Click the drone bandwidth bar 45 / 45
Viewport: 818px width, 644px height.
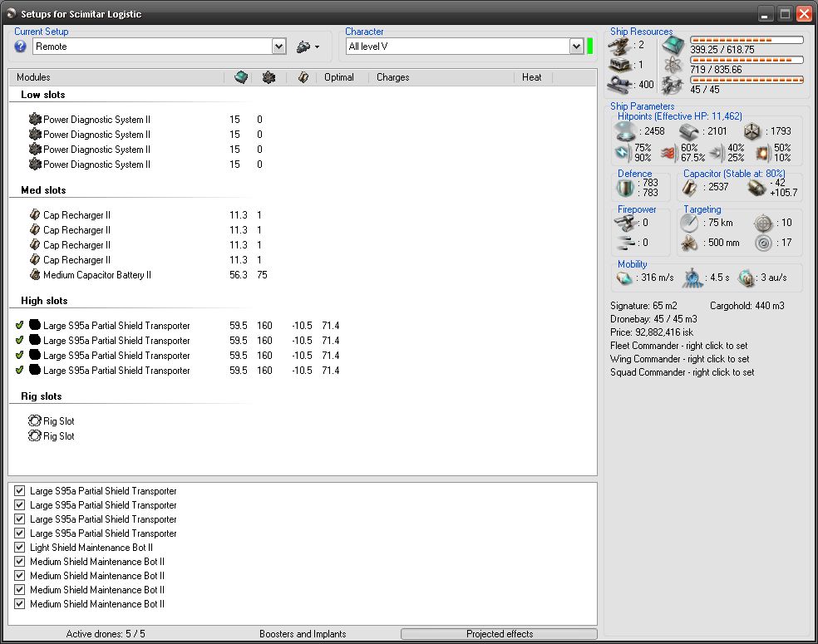[747, 80]
